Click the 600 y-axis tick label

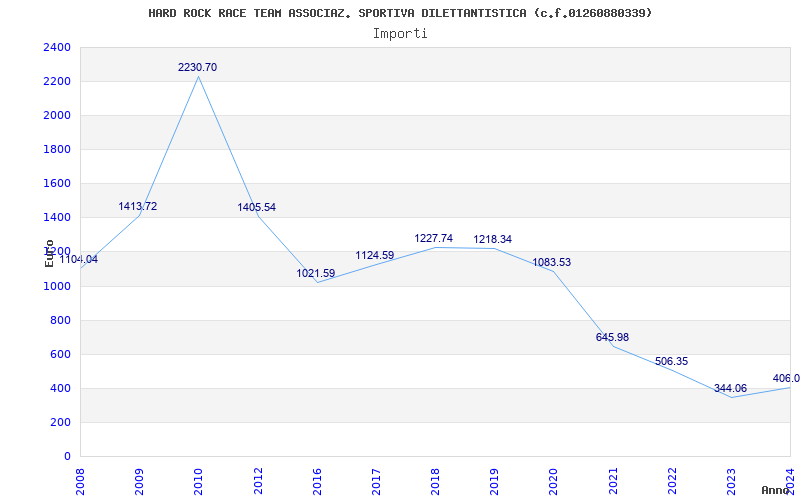pos(61,355)
